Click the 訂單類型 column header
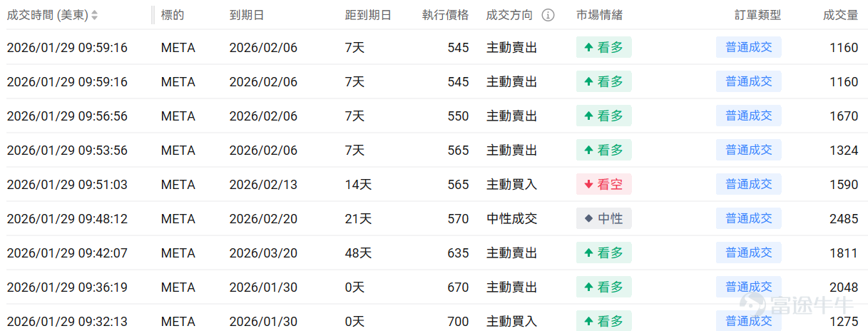868x331 pixels. coord(758,15)
